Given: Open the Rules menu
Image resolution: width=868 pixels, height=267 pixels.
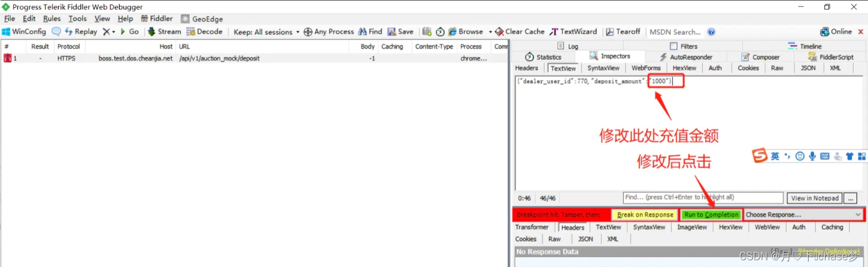Looking at the screenshot, I should [x=52, y=19].
